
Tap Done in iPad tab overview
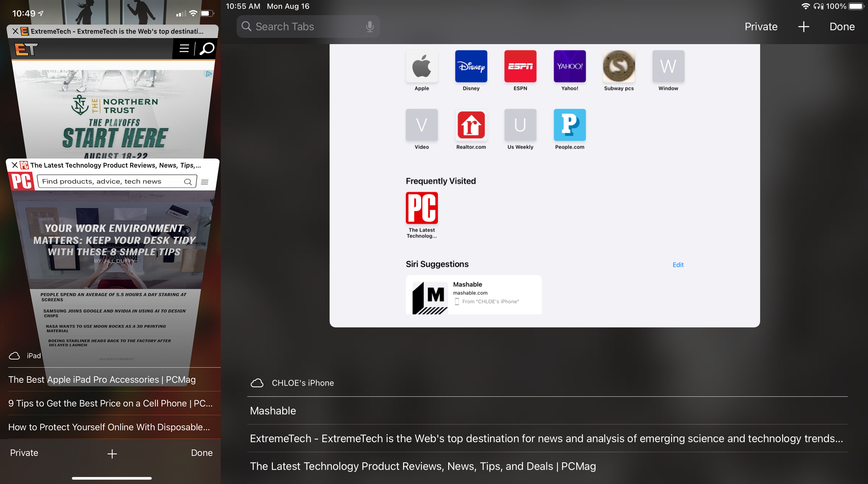point(842,26)
